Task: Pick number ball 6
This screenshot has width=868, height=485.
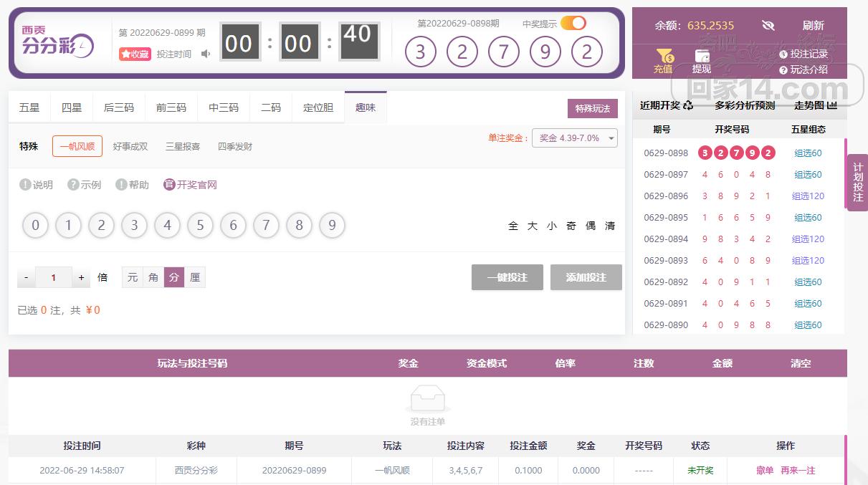Action: coord(233,226)
